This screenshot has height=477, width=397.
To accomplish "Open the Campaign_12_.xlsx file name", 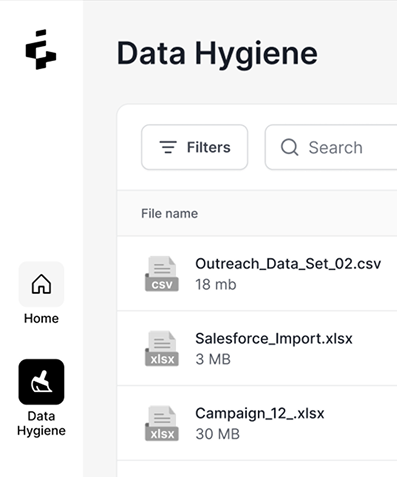I will (x=260, y=414).
